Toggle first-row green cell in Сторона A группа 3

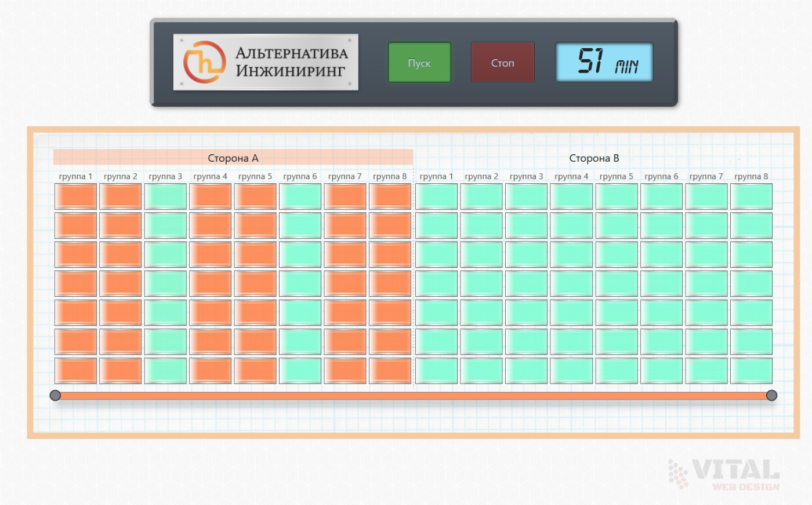click(165, 197)
